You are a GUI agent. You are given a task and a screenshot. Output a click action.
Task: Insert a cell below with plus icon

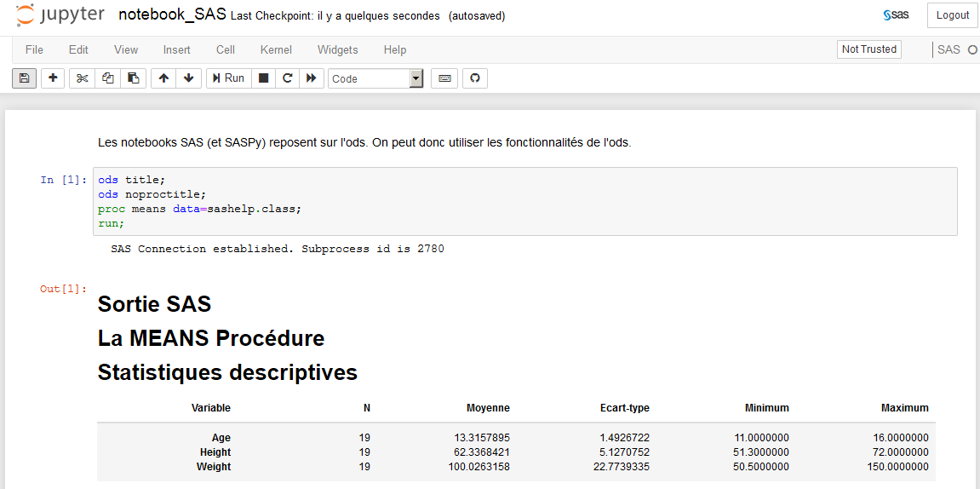[53, 78]
